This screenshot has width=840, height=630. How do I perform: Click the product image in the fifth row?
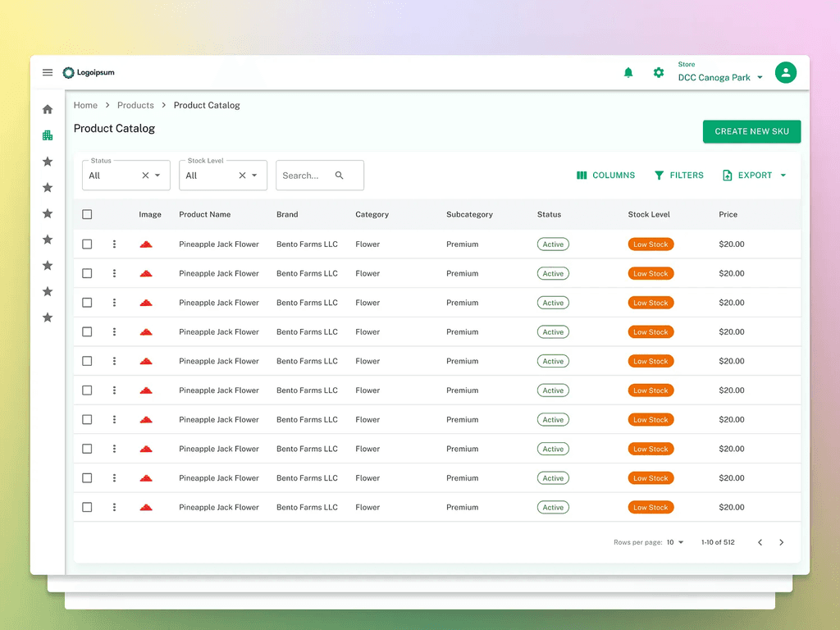coord(146,361)
